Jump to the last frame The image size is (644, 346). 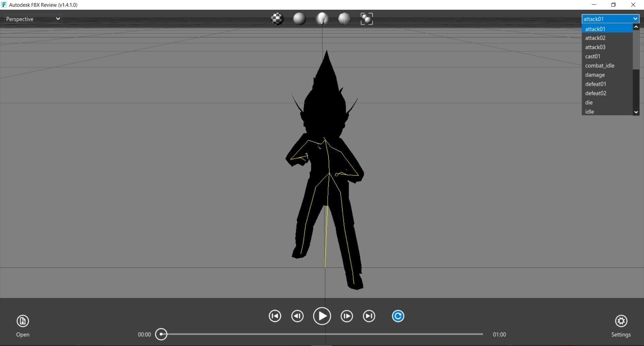click(369, 316)
